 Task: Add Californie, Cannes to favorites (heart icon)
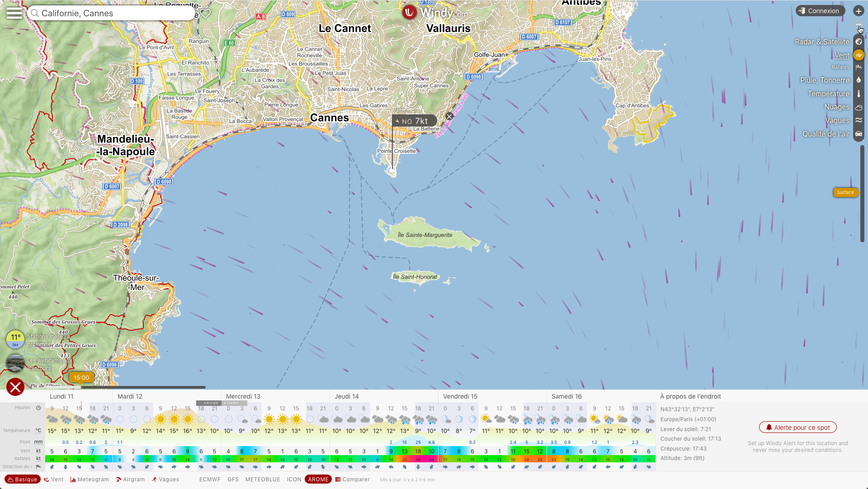pos(206,13)
